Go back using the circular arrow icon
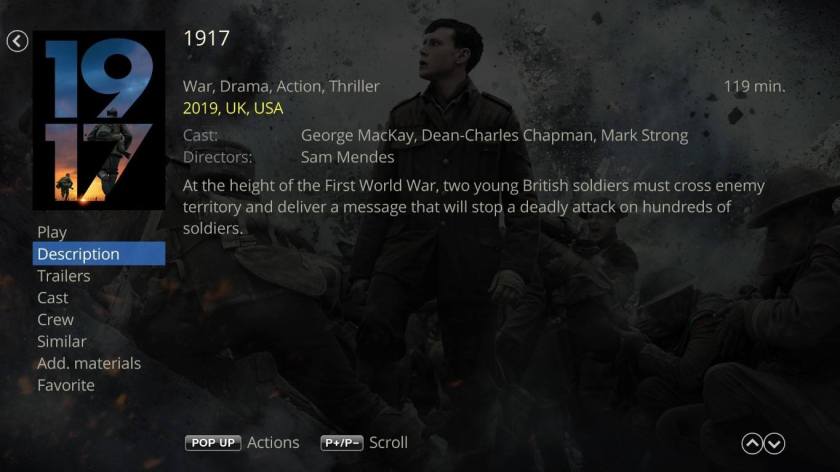This screenshot has width=840, height=472. tap(17, 41)
